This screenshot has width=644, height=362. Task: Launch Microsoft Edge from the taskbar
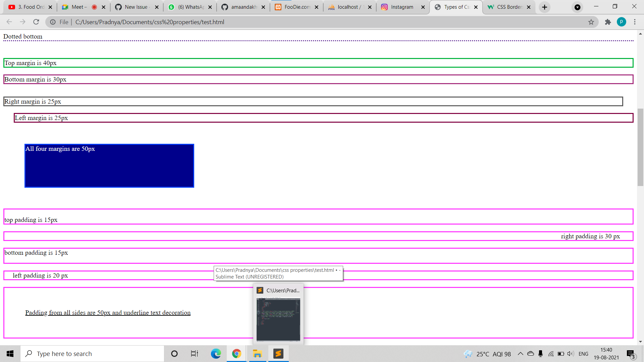pos(216,354)
